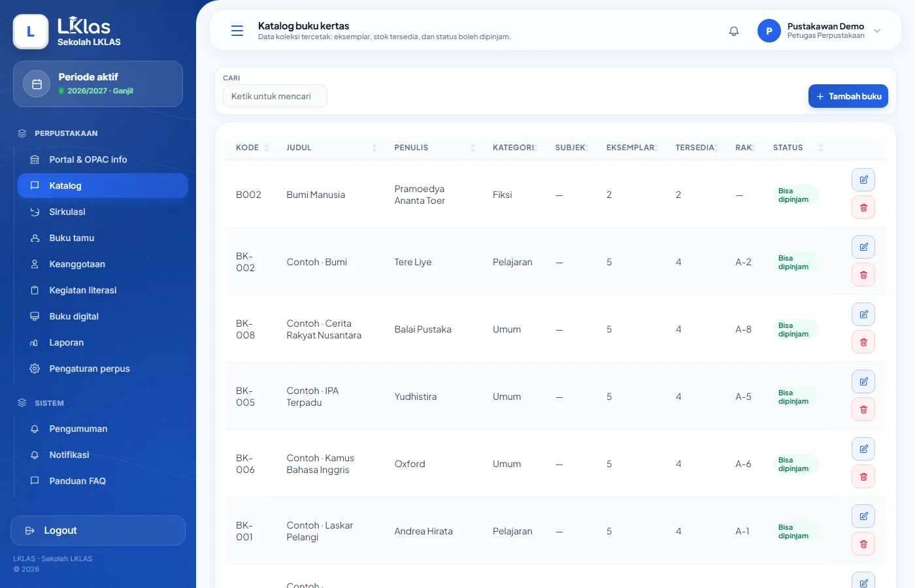
Task: Sort table by Kode column
Action: 252,148
